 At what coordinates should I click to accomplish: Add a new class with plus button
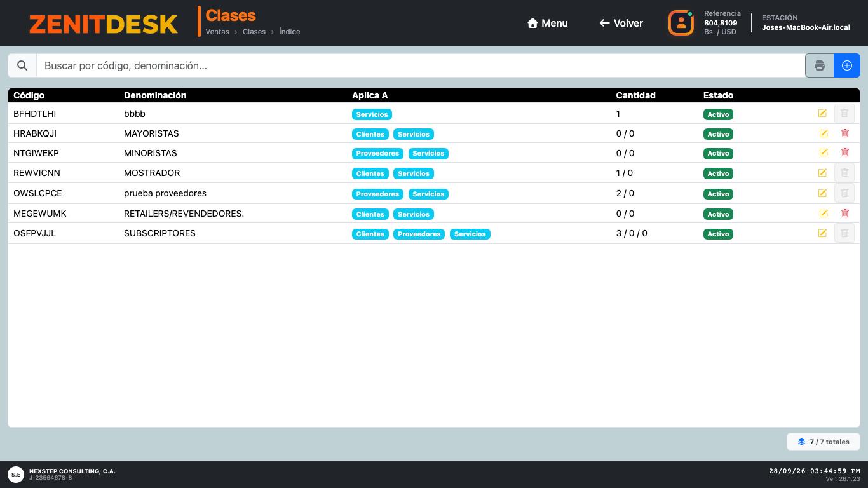(x=847, y=65)
